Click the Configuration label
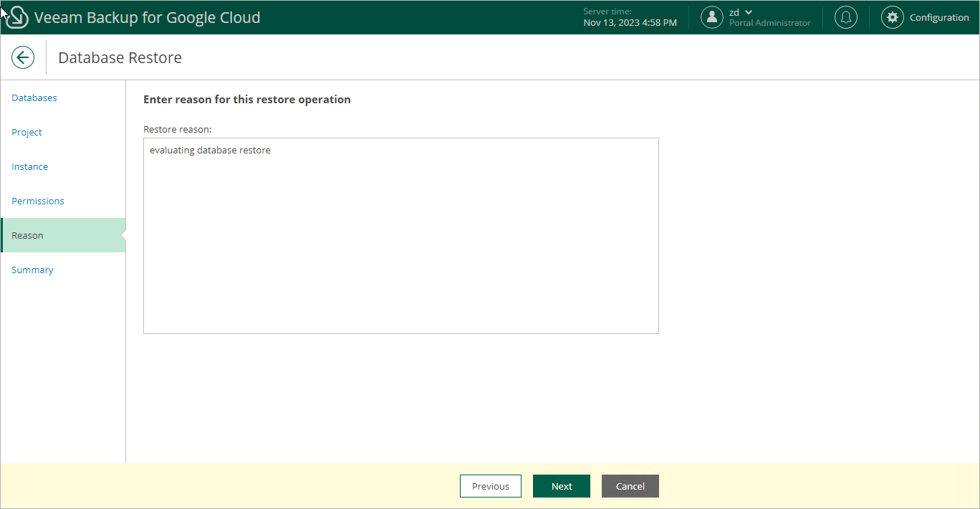This screenshot has width=980, height=509. point(939,17)
